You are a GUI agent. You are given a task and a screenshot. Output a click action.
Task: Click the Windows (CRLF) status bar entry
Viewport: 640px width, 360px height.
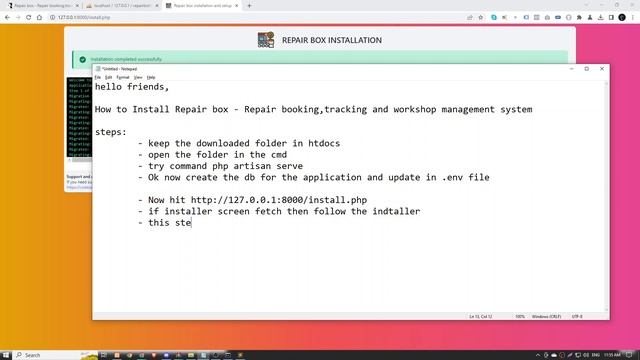click(x=546, y=316)
